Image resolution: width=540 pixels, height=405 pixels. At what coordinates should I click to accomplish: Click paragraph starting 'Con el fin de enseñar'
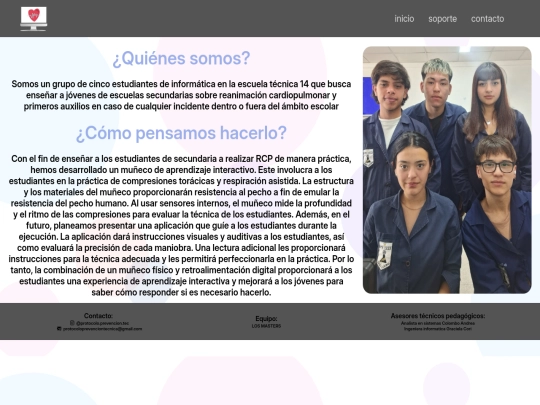[x=181, y=226]
